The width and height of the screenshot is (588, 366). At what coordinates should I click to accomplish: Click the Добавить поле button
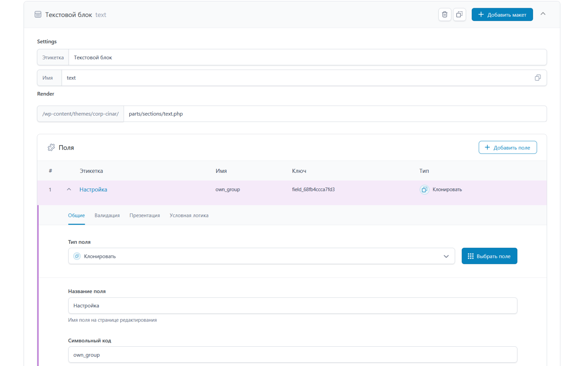coord(507,147)
